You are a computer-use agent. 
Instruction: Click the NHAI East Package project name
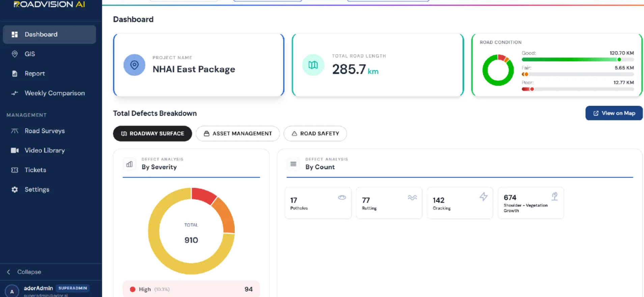[194, 69]
